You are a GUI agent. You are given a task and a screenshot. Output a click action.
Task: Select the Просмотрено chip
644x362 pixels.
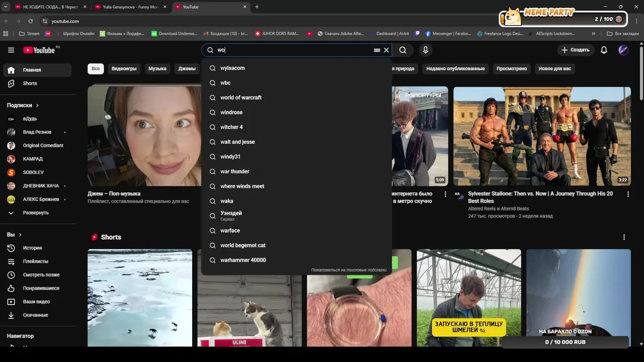coord(512,68)
